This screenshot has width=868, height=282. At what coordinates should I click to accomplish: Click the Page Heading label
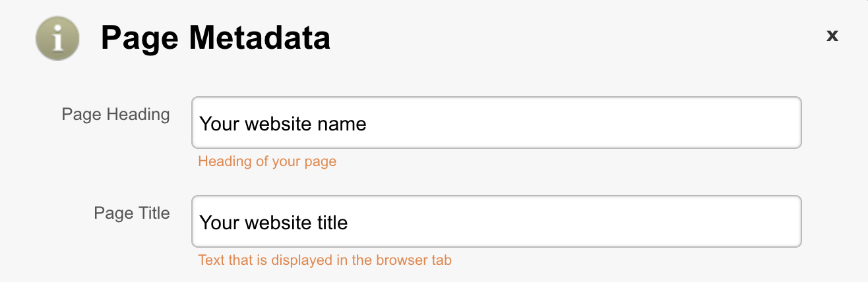[115, 115]
